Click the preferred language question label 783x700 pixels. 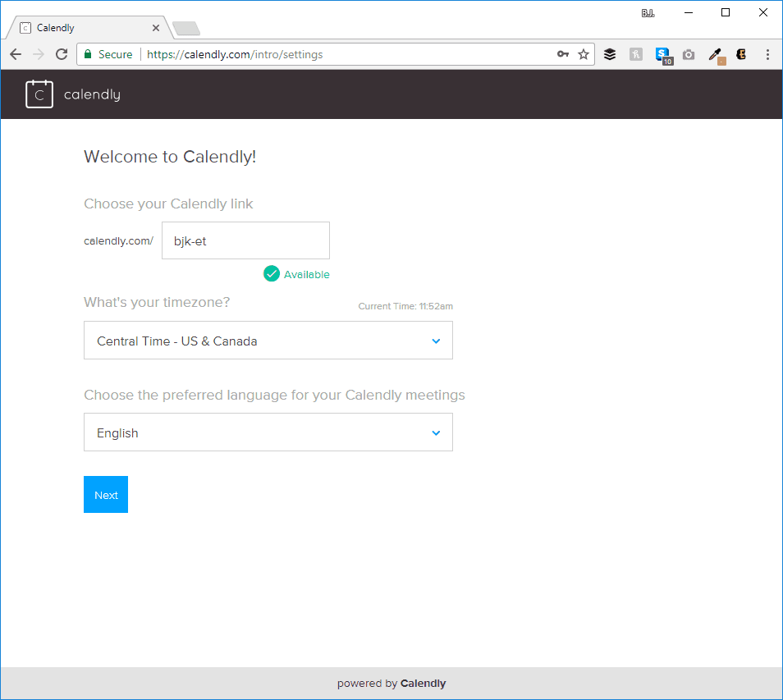[x=274, y=395]
